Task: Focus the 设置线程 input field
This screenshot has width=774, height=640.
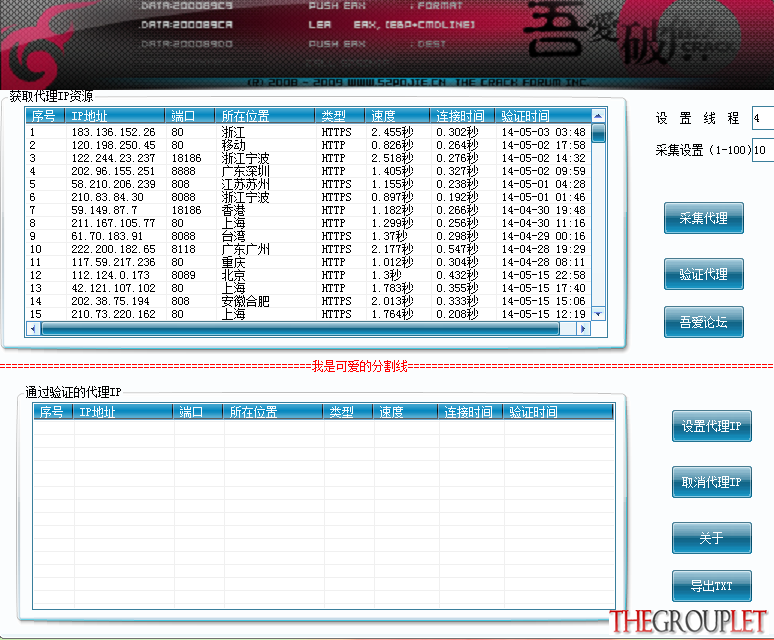Action: 763,118
